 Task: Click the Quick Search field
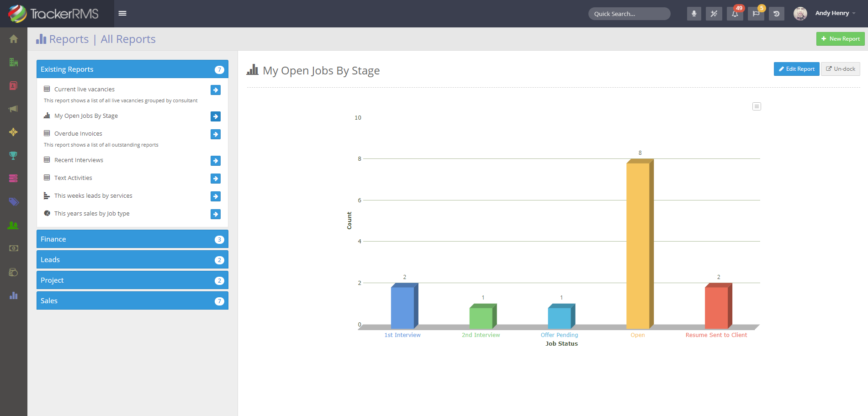[630, 14]
